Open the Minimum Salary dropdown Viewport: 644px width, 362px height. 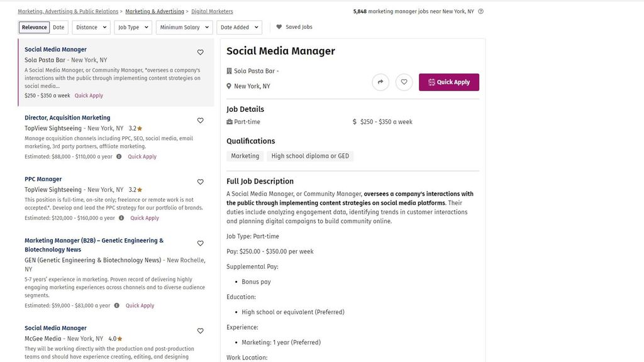(x=182, y=27)
